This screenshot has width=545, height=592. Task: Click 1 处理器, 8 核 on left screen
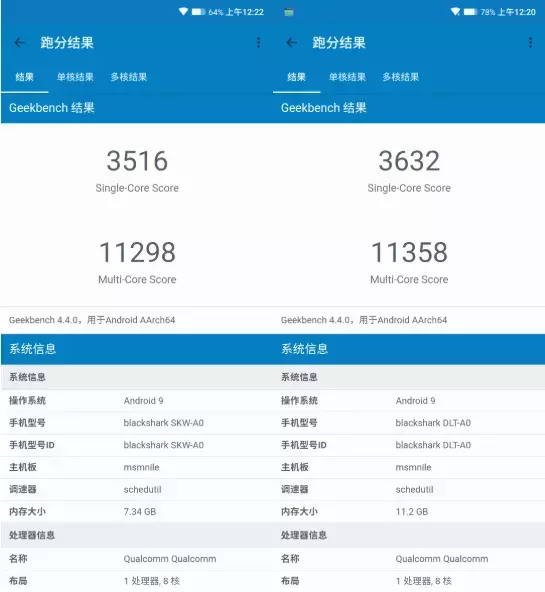152,581
